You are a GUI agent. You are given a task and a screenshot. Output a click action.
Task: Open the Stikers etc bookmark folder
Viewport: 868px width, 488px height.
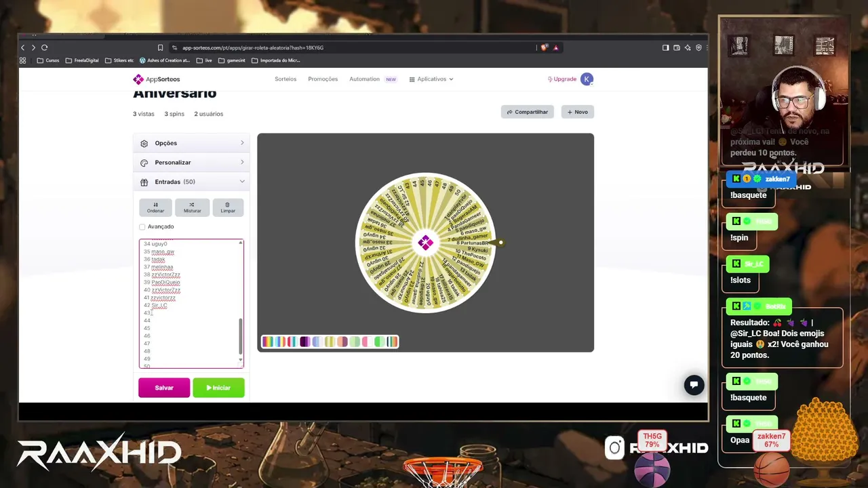(119, 60)
